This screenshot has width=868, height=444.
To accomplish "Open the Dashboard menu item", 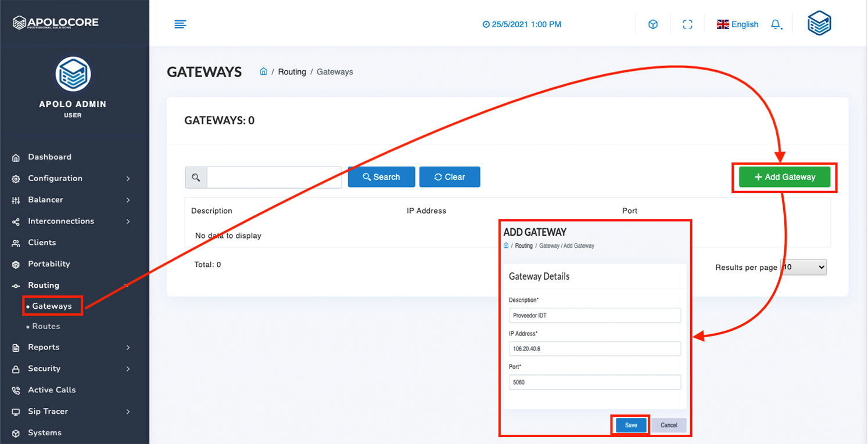I will (49, 157).
